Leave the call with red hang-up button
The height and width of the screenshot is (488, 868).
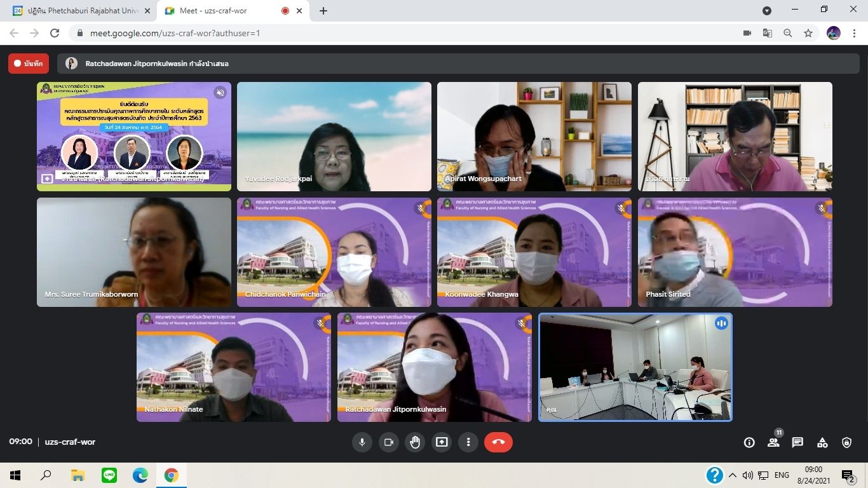(x=498, y=442)
